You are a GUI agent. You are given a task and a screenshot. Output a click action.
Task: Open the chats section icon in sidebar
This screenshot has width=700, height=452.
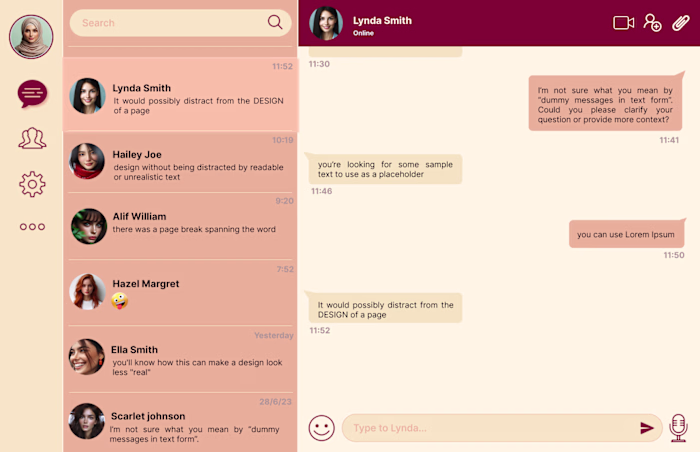[x=32, y=93]
